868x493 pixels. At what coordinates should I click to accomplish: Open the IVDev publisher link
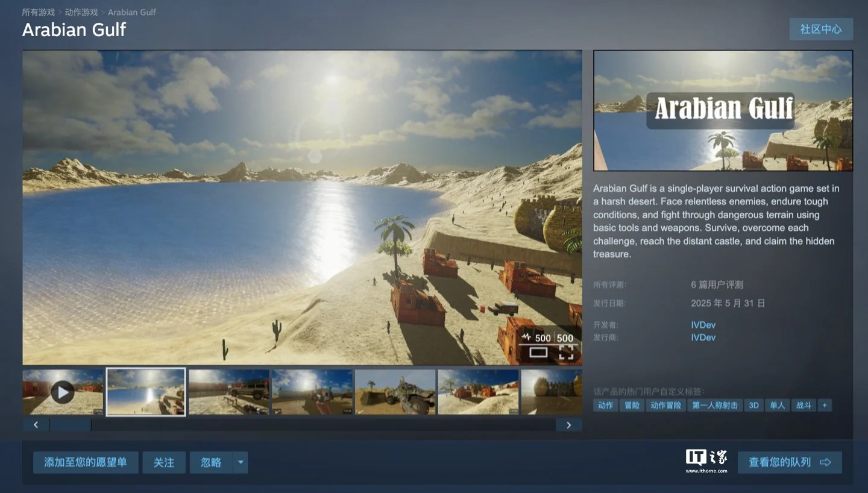(703, 338)
